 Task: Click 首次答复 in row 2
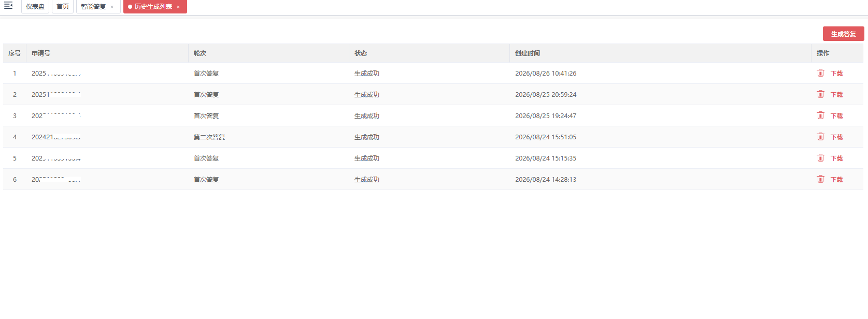[206, 95]
